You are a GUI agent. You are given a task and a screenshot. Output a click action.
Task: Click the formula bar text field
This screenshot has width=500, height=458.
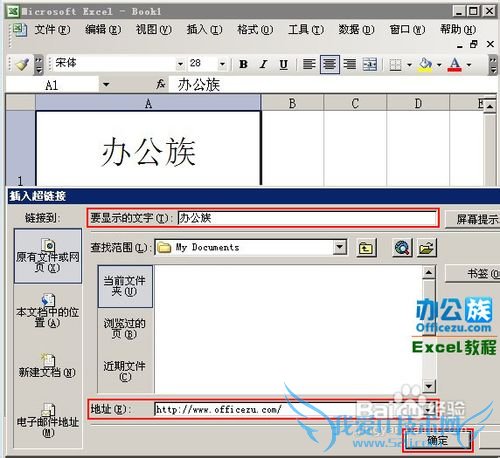point(333,84)
